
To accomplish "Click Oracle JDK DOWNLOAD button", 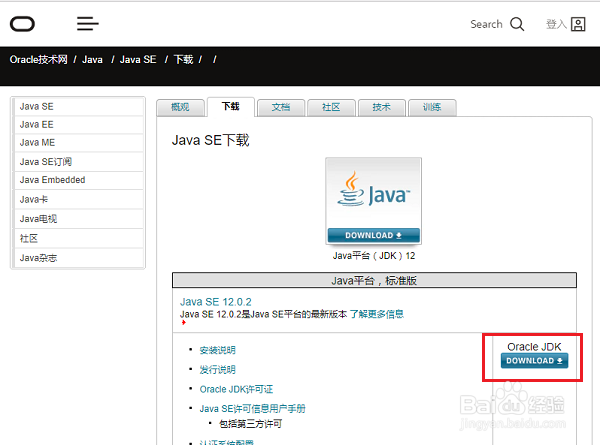I will tap(534, 361).
